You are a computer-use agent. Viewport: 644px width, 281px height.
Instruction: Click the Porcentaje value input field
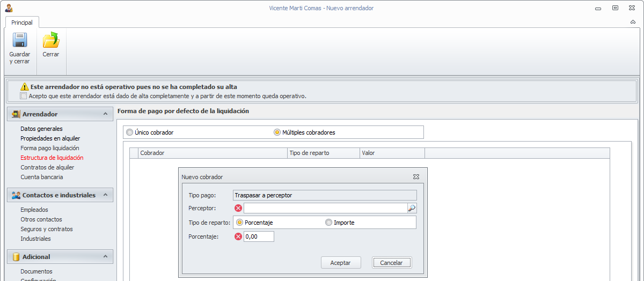[x=259, y=236]
